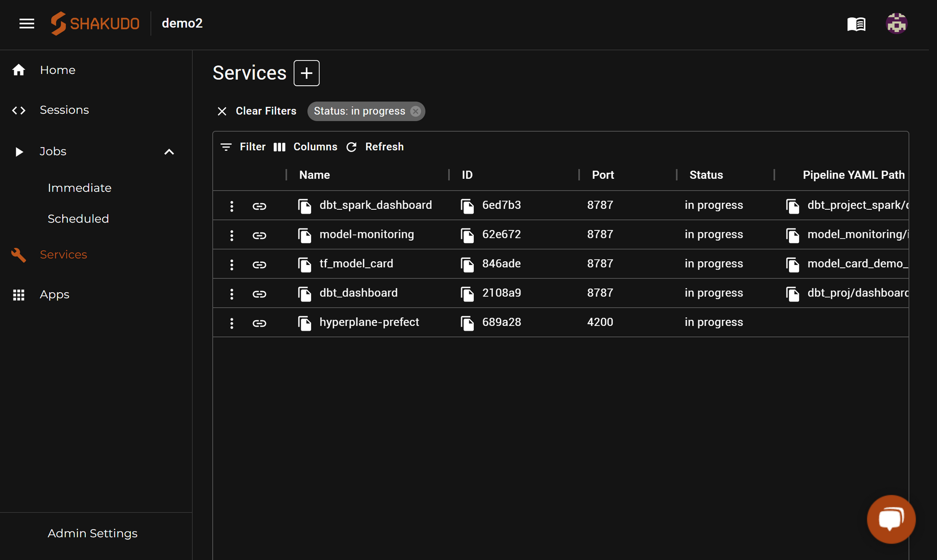The height and width of the screenshot is (560, 937).
Task: Click the add new service plus button
Action: pos(306,73)
